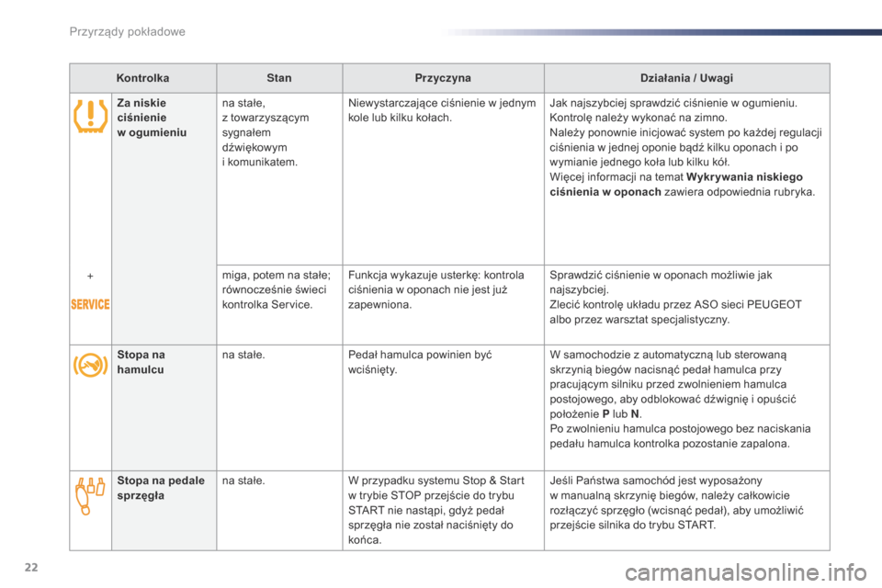Select the Przyczyna column header
Image resolution: width=882 pixels, height=588 pixels.
click(443, 78)
